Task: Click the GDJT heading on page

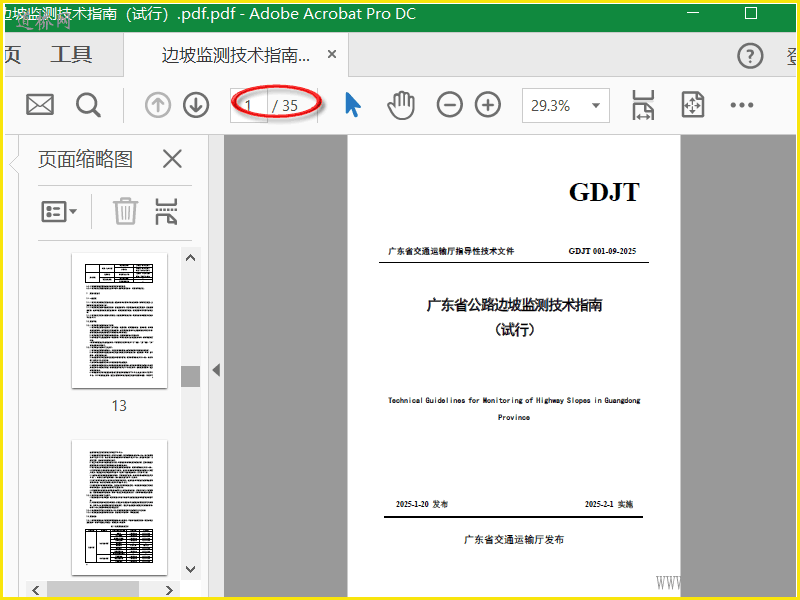Action: [x=604, y=192]
